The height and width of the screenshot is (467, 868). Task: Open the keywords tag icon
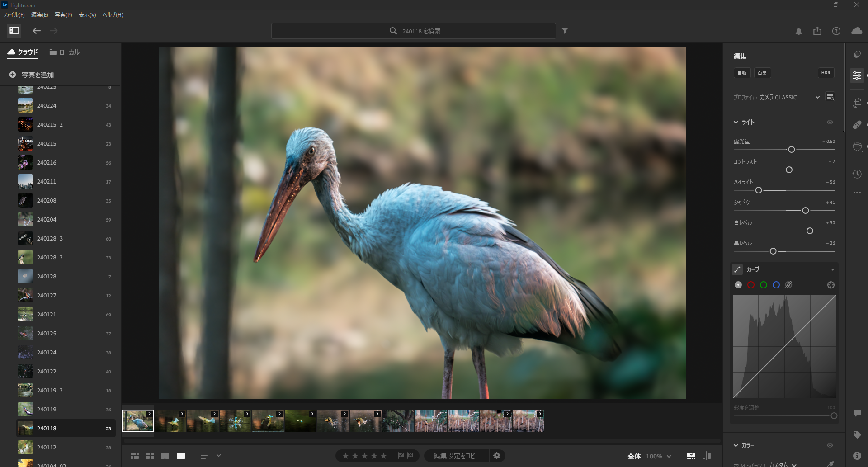pos(857,434)
